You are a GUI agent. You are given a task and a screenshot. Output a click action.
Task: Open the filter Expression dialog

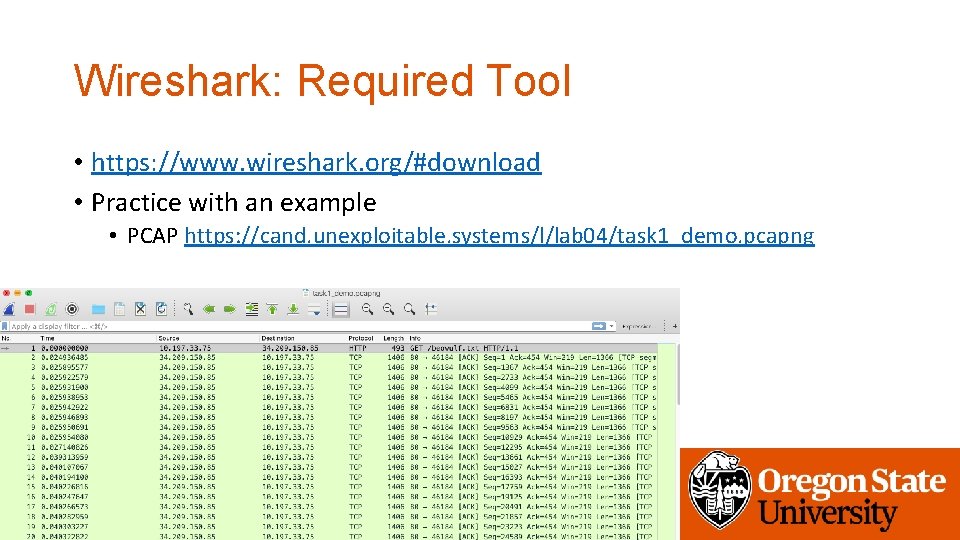(x=637, y=326)
